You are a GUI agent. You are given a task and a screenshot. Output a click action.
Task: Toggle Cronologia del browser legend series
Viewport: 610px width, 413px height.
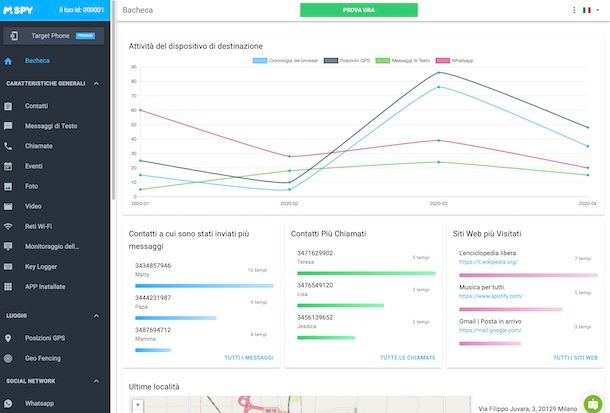coord(286,61)
